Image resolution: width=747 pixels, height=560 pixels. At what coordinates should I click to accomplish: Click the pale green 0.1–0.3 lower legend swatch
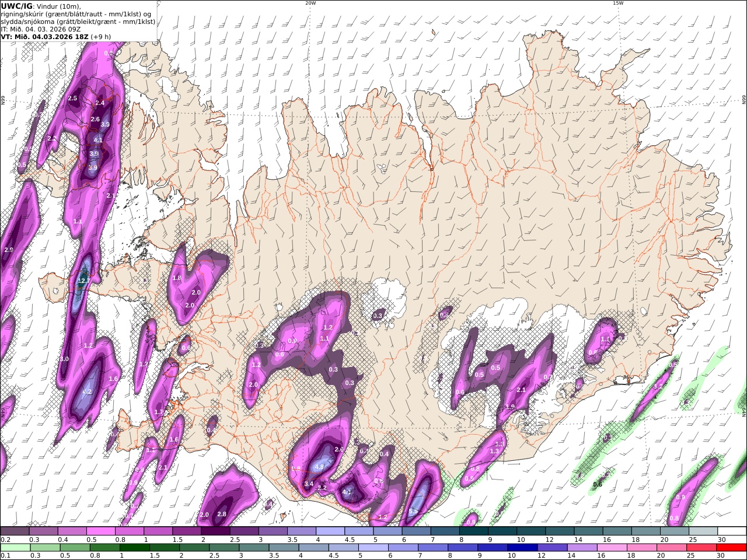coord(15,548)
